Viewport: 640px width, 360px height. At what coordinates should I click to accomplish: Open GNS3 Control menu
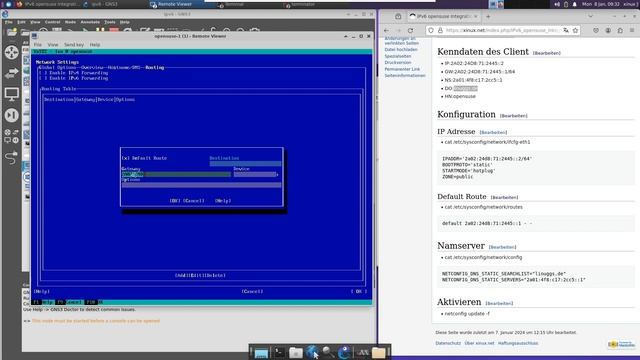coord(52,22)
